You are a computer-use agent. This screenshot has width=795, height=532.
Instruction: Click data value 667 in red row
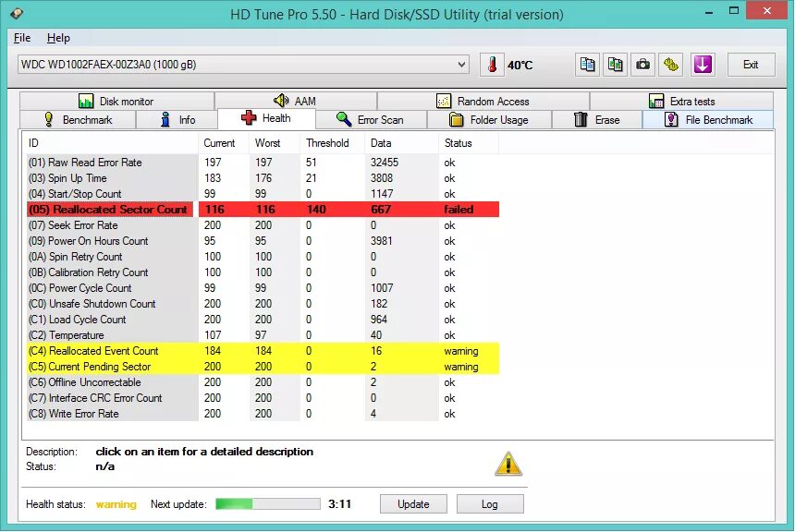381,210
